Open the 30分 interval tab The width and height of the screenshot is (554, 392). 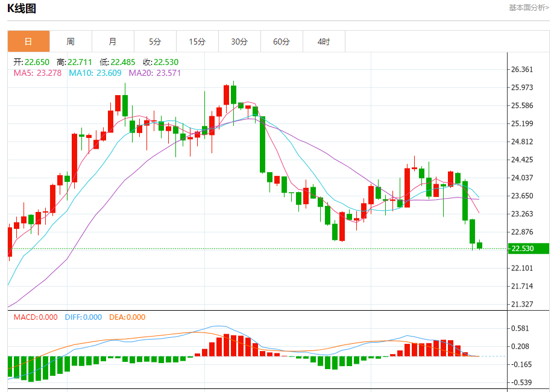tap(239, 42)
